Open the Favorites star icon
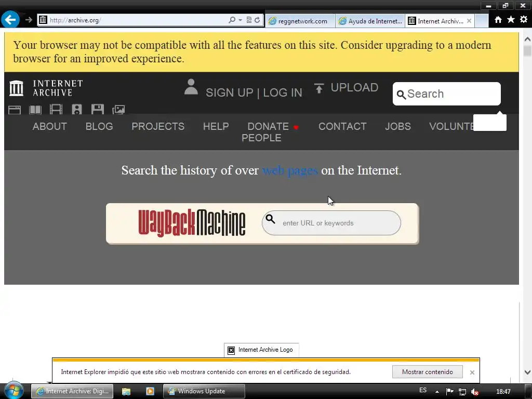Viewport: 532px width, 399px height. (511, 20)
